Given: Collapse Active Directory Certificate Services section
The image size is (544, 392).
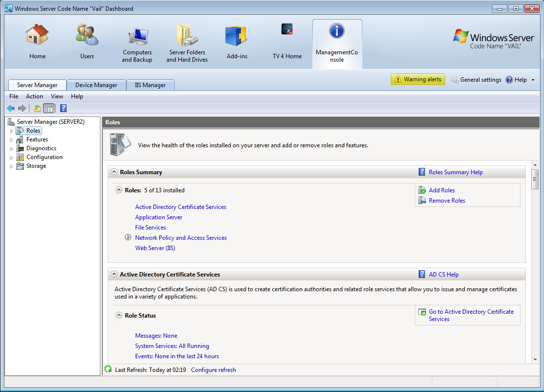Looking at the screenshot, I should 114,274.
